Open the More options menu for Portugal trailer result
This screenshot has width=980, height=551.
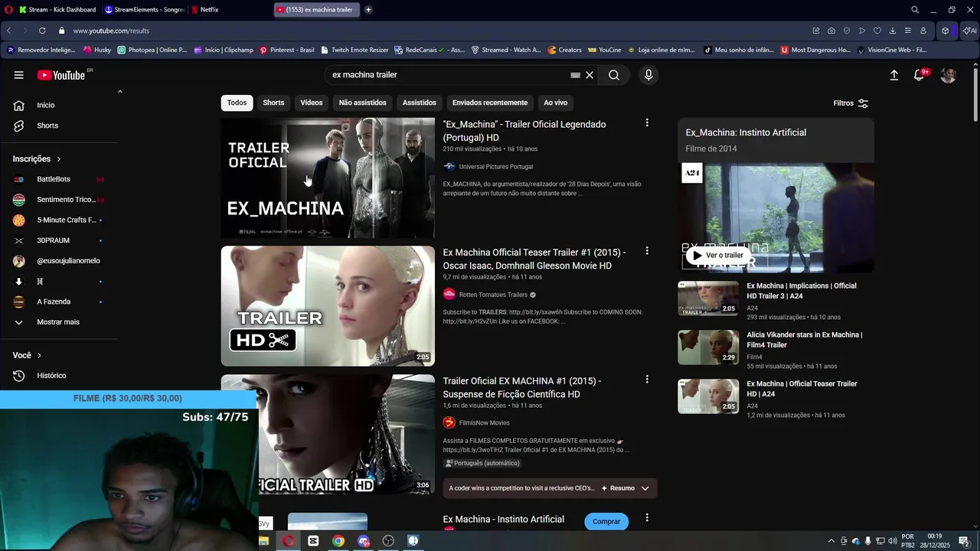[x=647, y=122]
